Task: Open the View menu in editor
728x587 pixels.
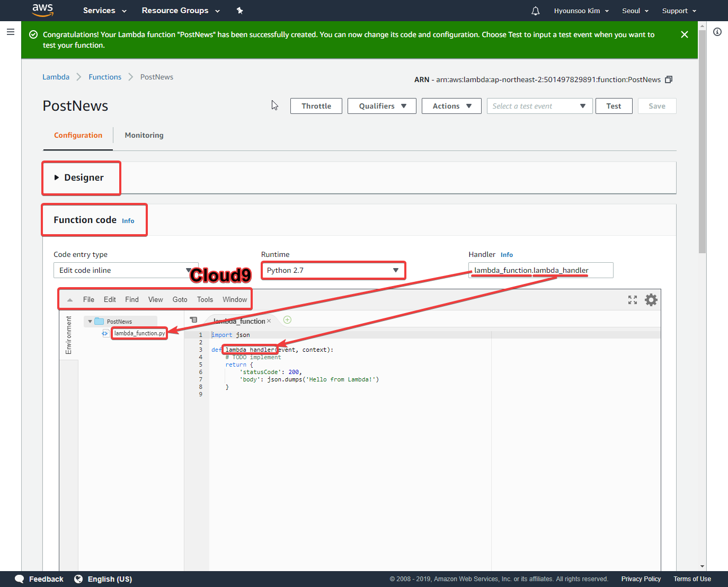Action: (155, 299)
